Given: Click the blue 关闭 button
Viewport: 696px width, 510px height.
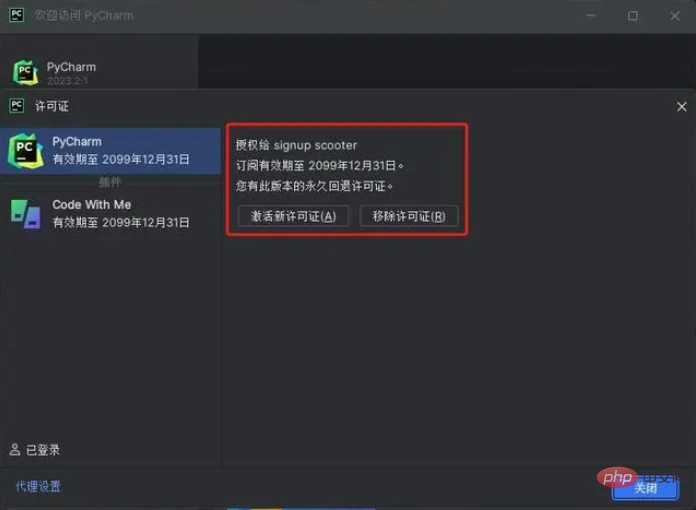Looking at the screenshot, I should (646, 487).
